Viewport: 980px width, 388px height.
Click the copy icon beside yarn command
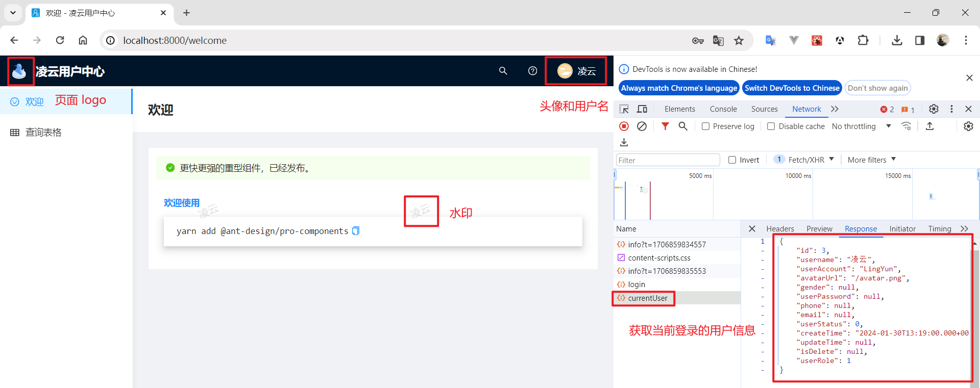356,231
